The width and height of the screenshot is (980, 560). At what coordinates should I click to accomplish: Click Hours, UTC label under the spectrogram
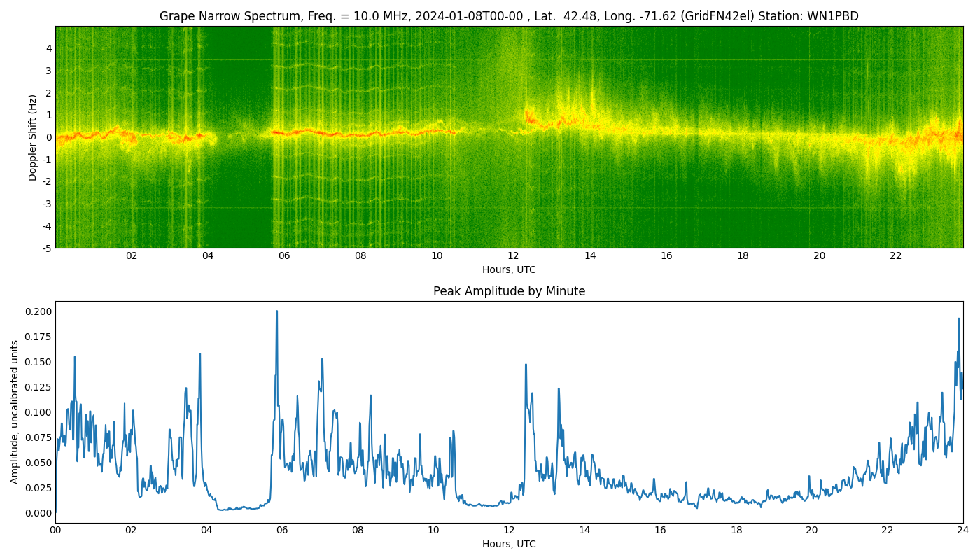coord(509,269)
